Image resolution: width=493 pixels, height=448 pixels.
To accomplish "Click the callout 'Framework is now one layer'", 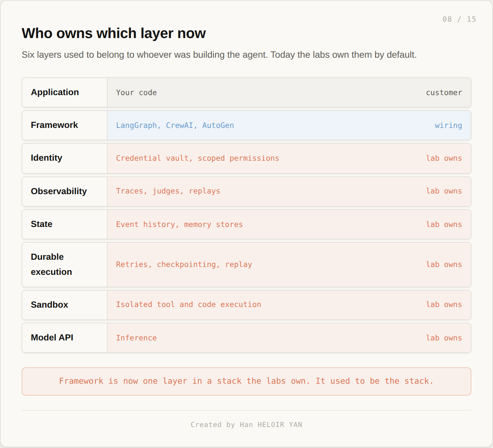I will pyautogui.click(x=246, y=381).
